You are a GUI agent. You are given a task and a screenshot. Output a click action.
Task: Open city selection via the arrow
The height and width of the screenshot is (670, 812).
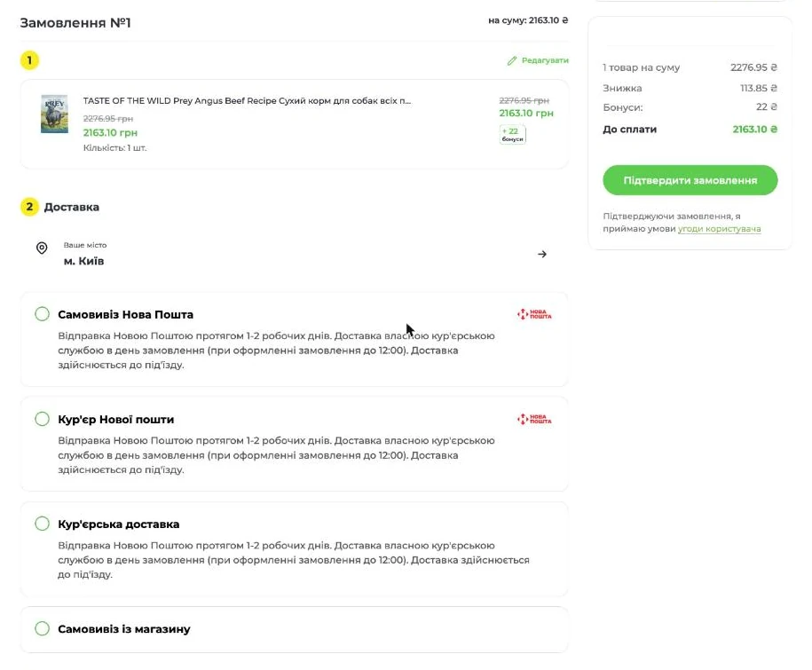pyautogui.click(x=542, y=254)
